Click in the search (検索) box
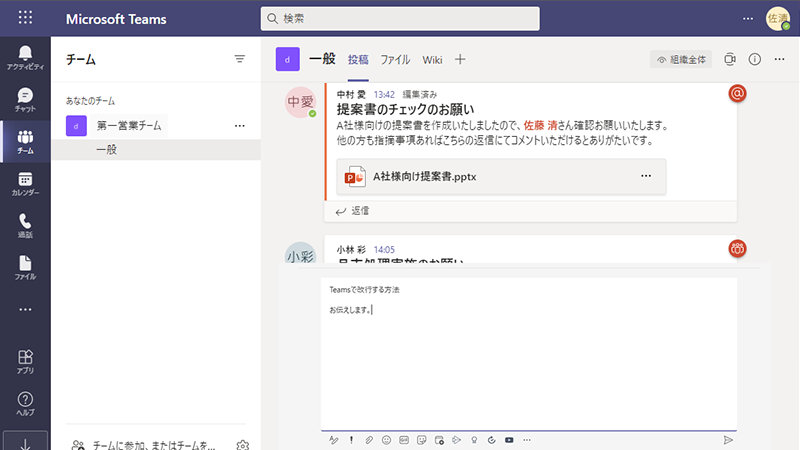This screenshot has width=800, height=450. coord(400,18)
